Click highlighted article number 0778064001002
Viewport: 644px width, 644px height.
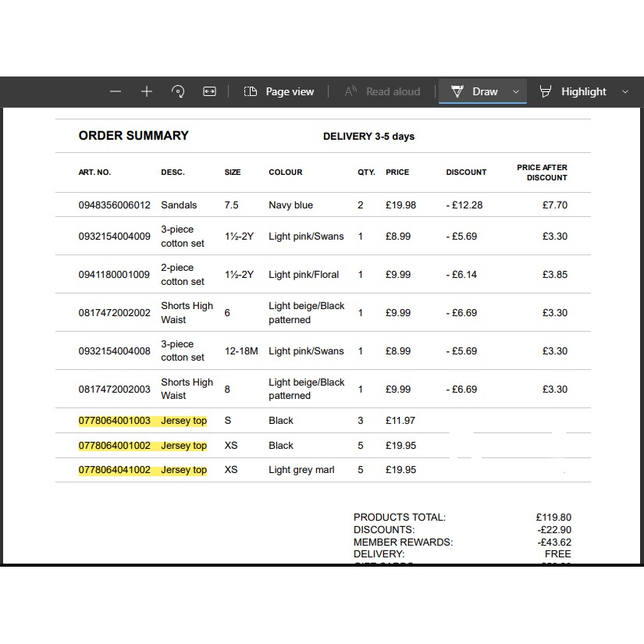(x=114, y=446)
